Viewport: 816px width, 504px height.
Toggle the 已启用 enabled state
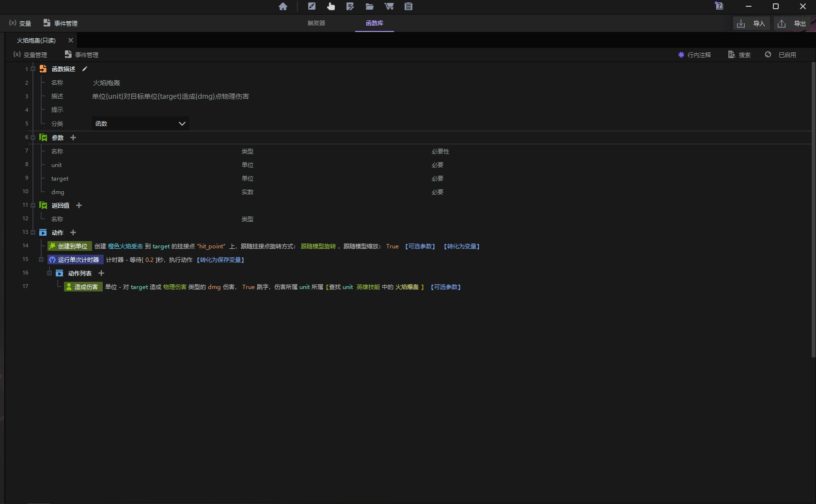coord(781,55)
